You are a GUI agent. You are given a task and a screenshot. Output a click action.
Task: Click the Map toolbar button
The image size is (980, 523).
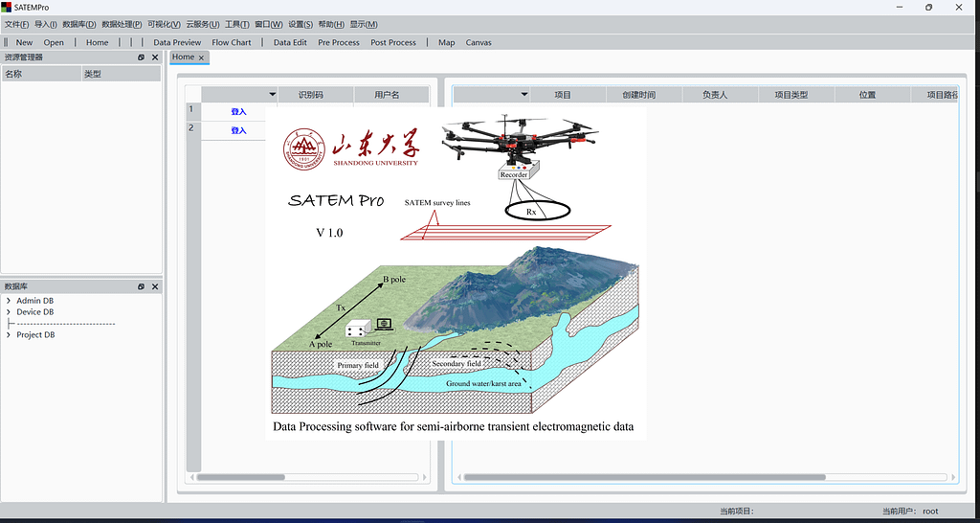pyautogui.click(x=447, y=42)
